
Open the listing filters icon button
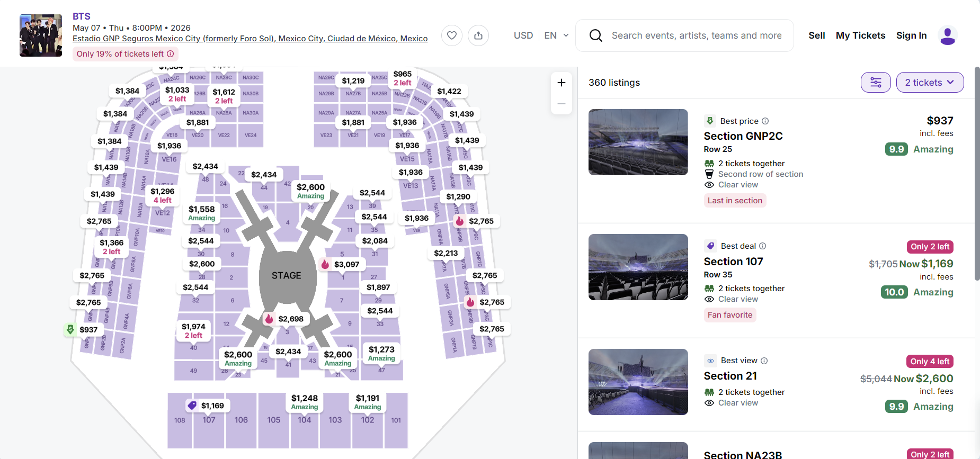[876, 83]
